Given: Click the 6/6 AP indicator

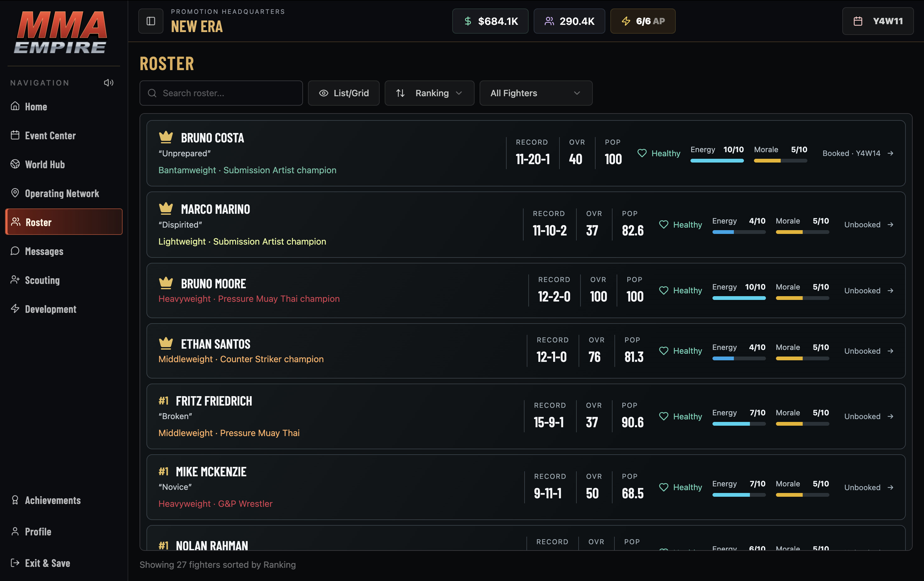Looking at the screenshot, I should tap(643, 21).
